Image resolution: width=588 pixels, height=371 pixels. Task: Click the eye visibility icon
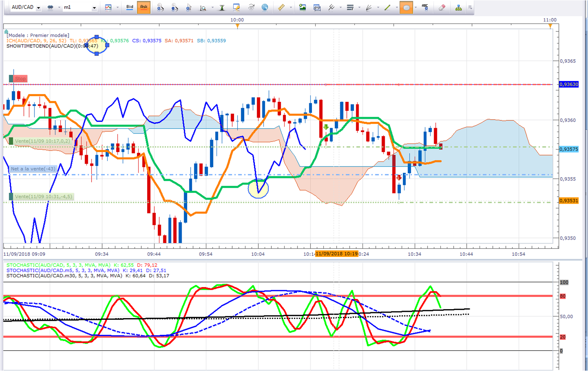(x=251, y=7)
